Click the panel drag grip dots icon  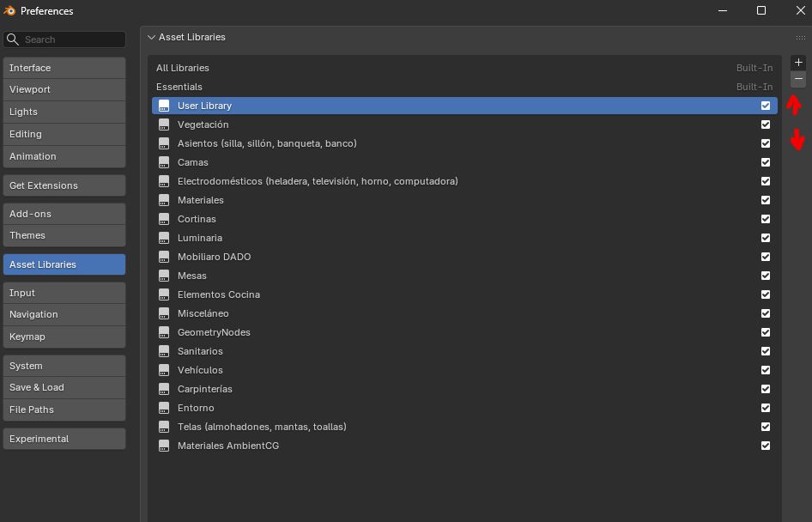tap(801, 37)
